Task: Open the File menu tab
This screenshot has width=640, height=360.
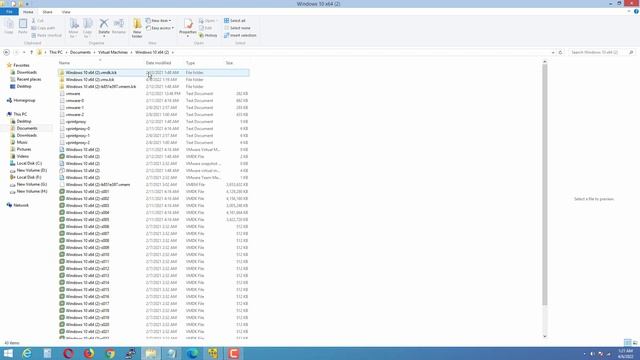Action: pos(9,12)
